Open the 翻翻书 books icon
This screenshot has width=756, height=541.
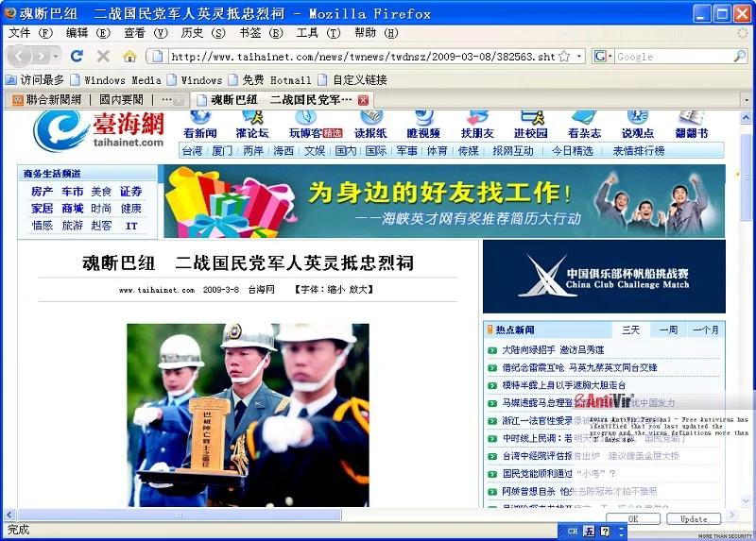click(x=691, y=117)
